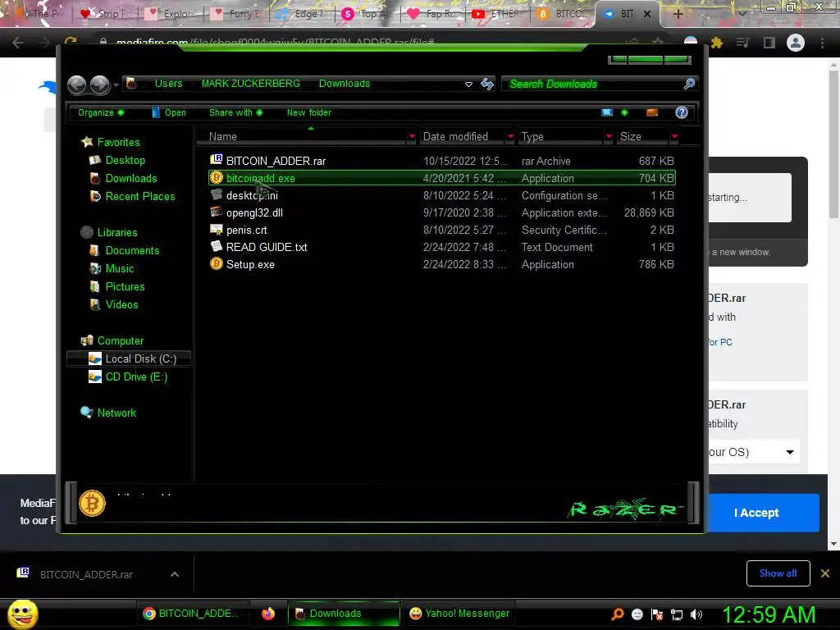Open the Organize menu dropdown
The image size is (840, 630).
[101, 112]
